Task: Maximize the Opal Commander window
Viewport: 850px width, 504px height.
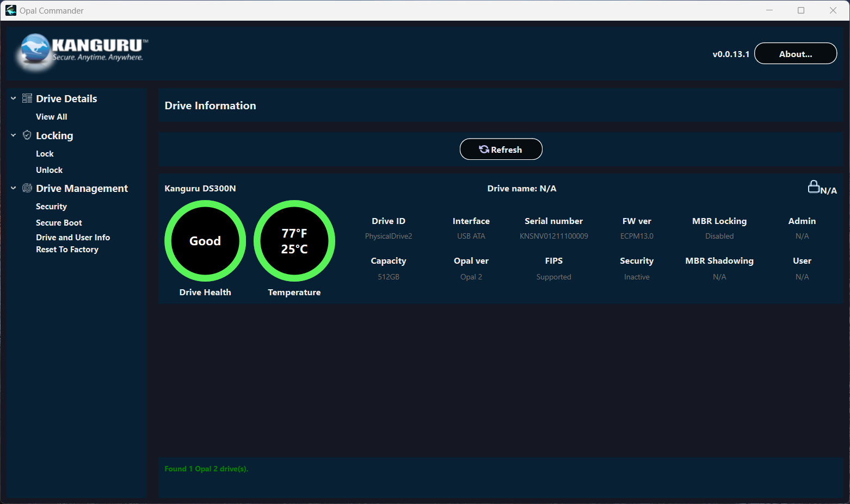Action: (801, 10)
